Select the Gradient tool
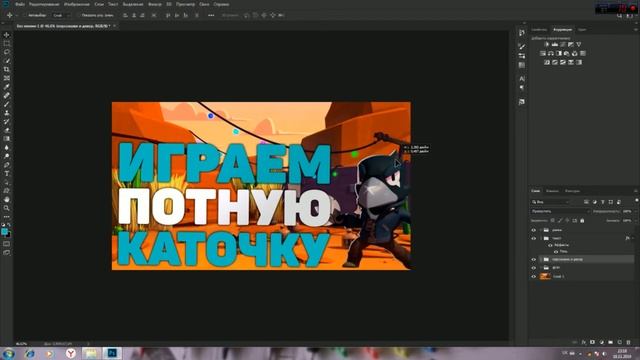The height and width of the screenshot is (360, 640). 7,139
